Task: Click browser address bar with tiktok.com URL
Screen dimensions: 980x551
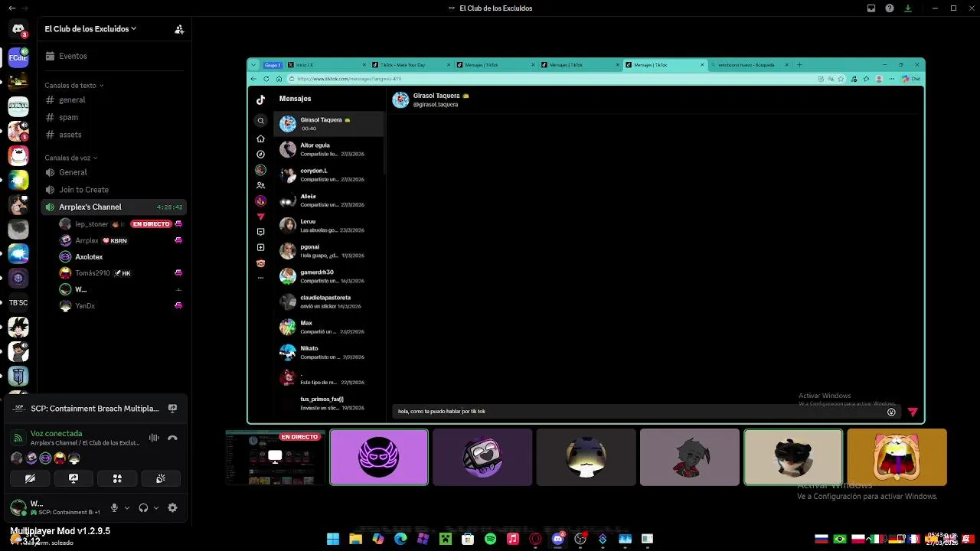Action: pos(551,79)
